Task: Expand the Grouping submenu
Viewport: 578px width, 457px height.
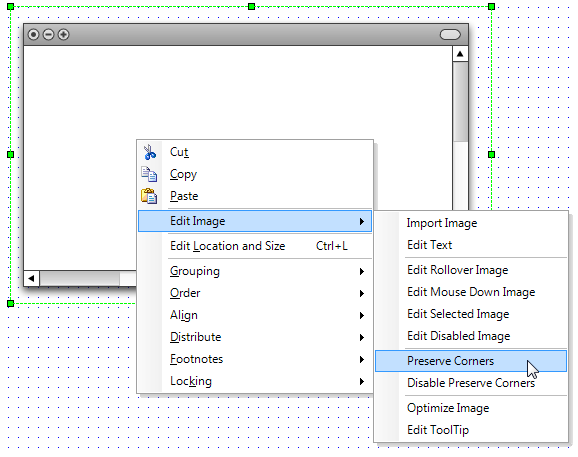Action: point(255,271)
